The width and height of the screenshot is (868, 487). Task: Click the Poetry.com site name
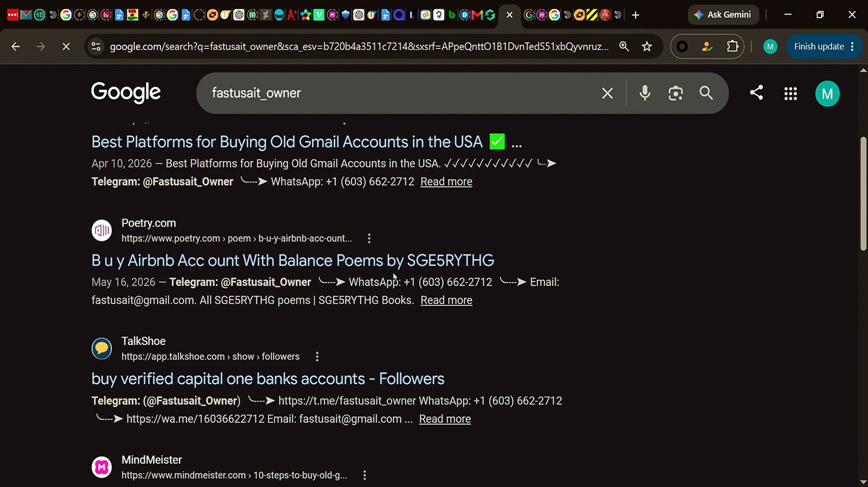(x=148, y=223)
